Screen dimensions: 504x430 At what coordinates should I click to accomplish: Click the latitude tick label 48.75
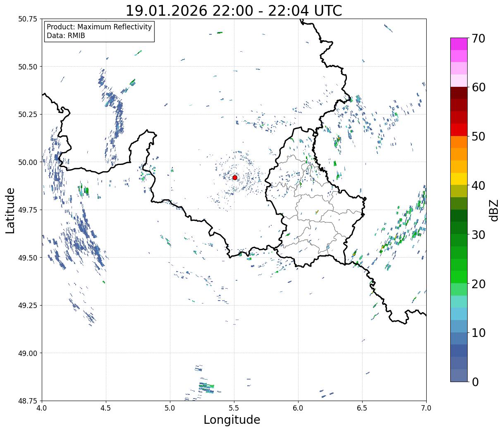[28, 401]
